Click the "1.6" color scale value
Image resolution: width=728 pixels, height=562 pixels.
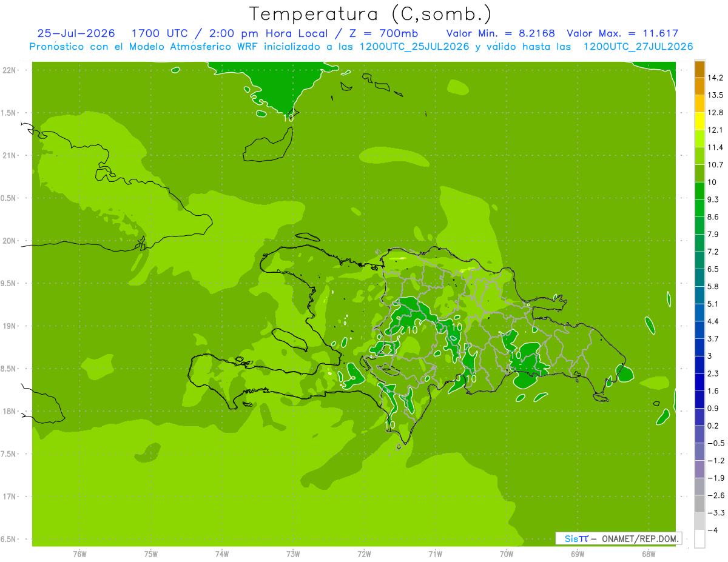point(714,391)
